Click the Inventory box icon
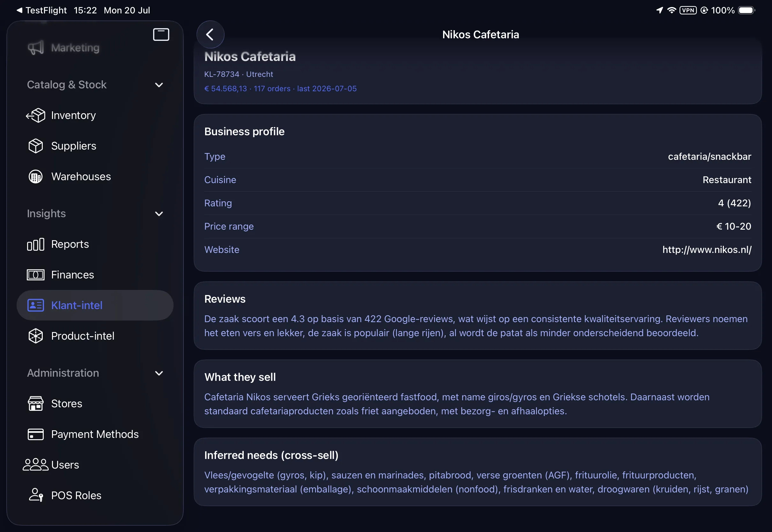The height and width of the screenshot is (532, 772). tap(36, 115)
